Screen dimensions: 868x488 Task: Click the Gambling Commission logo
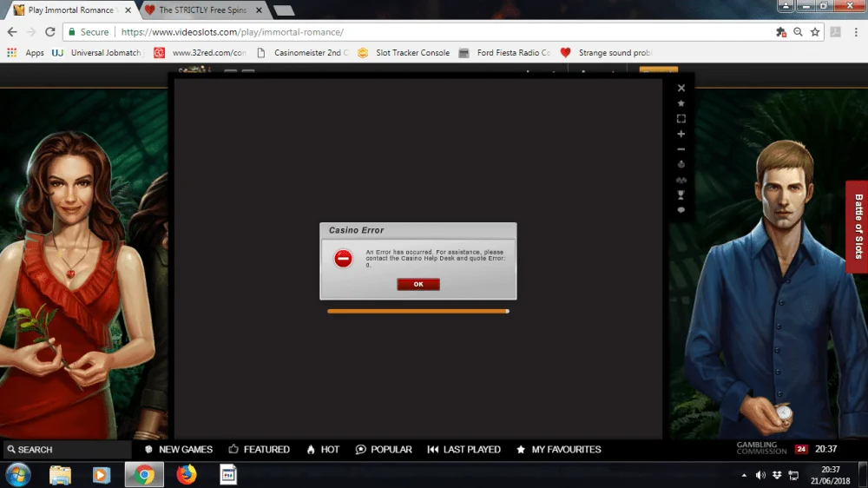coord(761,448)
